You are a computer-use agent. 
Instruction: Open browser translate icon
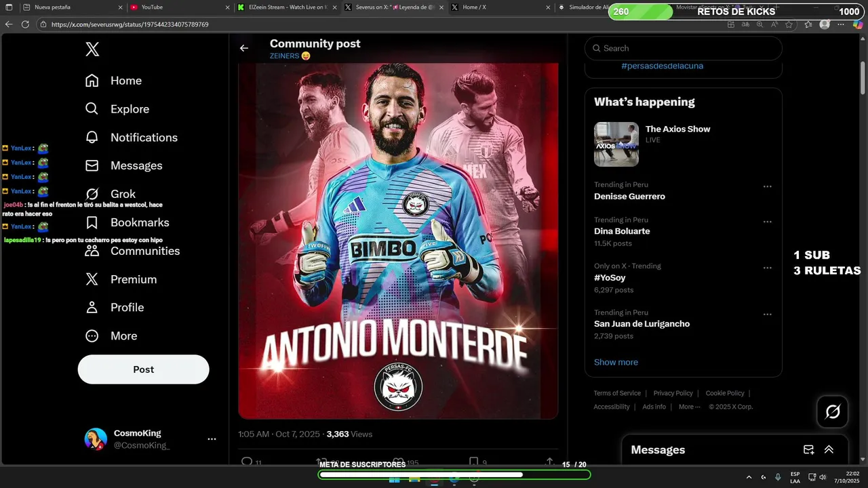coord(745,24)
